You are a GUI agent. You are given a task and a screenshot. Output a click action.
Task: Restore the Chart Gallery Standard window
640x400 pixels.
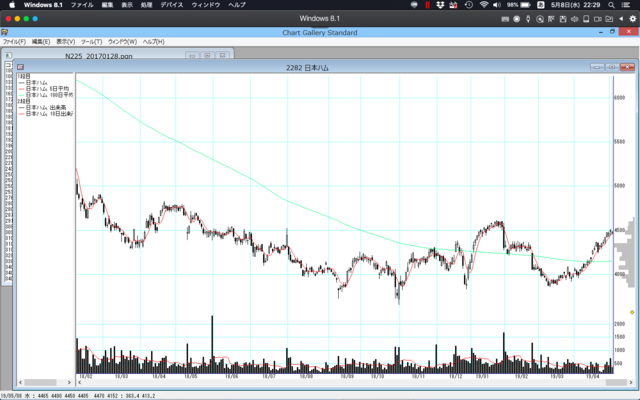coord(612,32)
